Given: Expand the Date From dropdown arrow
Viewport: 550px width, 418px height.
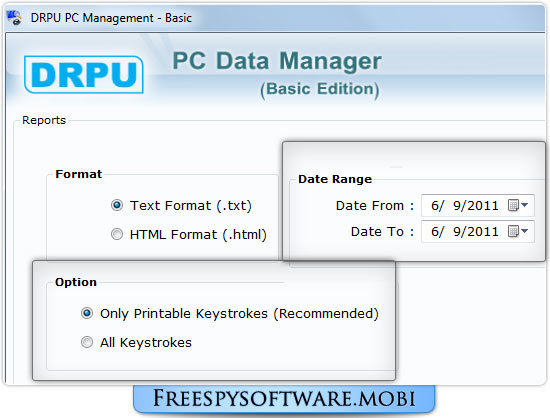Looking at the screenshot, I should click(x=524, y=205).
